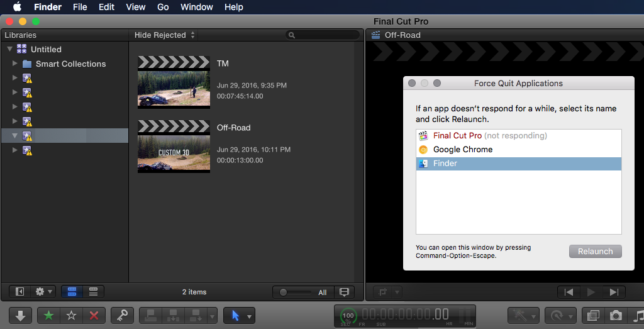Open the Retime speed menu
This screenshot has width=644, height=329.
pyautogui.click(x=560, y=315)
